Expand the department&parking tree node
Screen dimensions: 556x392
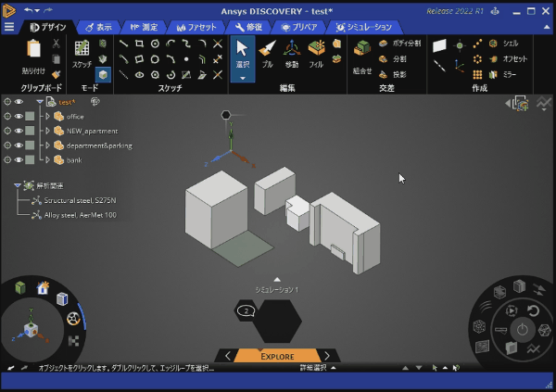(x=47, y=145)
